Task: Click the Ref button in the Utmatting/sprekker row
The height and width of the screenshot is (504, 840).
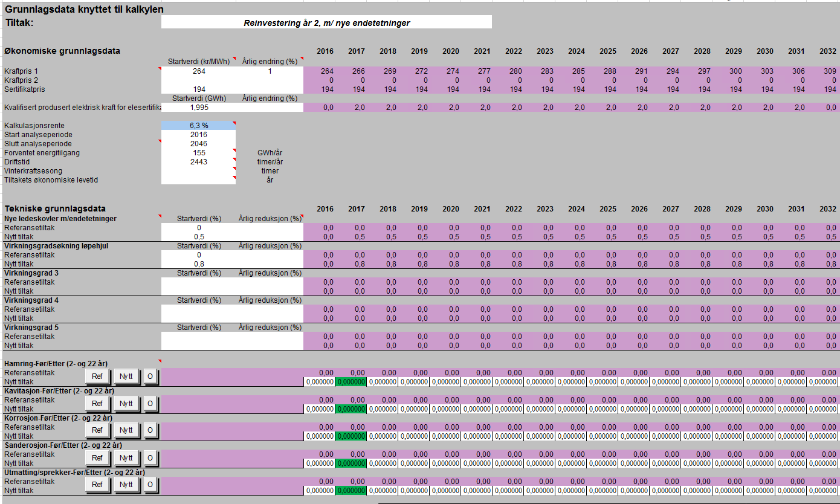Action: click(97, 485)
